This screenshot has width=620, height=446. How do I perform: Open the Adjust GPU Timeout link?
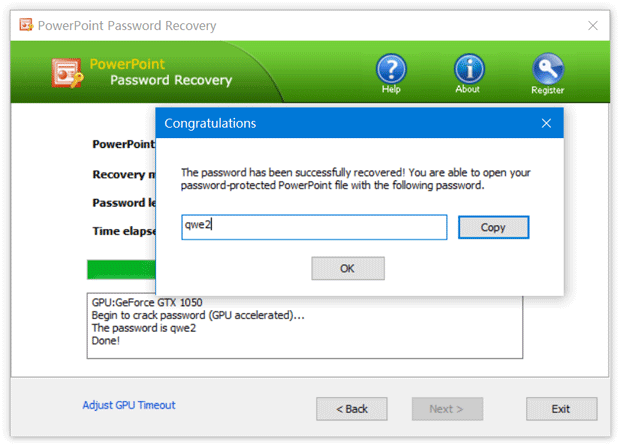[129, 405]
